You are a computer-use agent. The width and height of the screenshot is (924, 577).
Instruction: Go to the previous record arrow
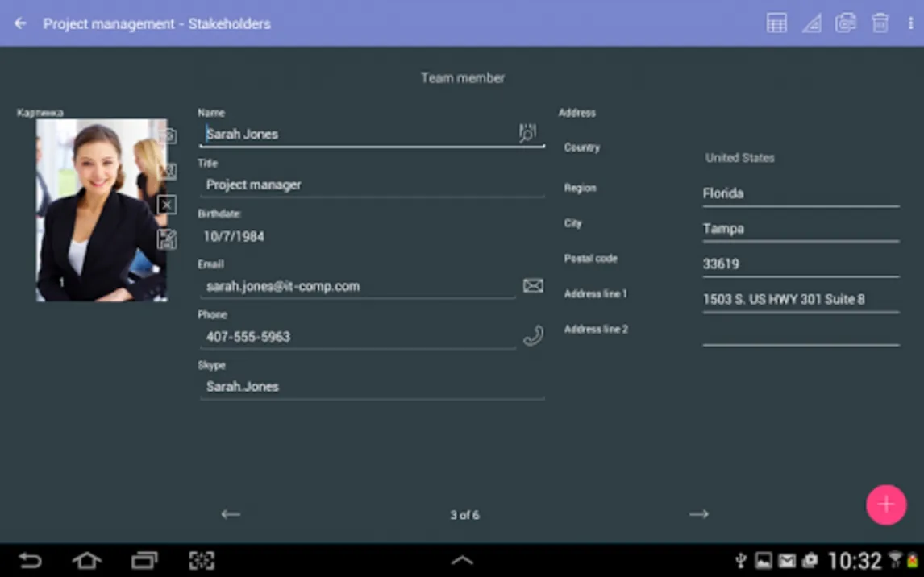coord(231,514)
